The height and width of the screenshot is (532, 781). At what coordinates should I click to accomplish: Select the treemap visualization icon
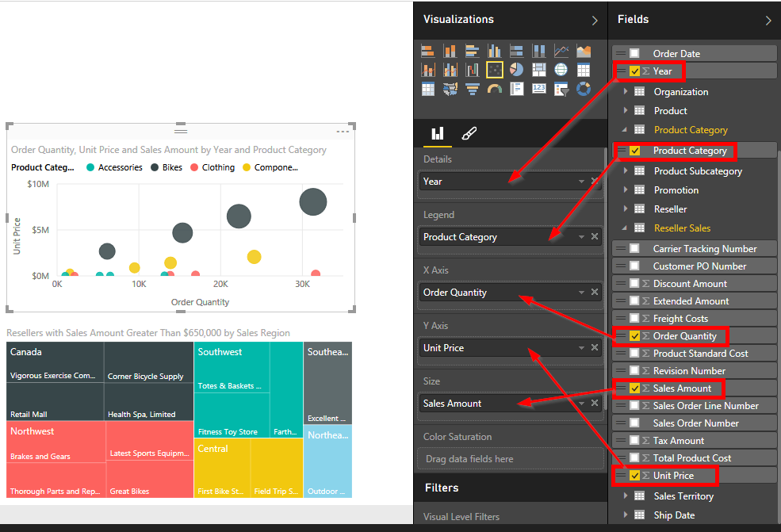click(x=538, y=70)
